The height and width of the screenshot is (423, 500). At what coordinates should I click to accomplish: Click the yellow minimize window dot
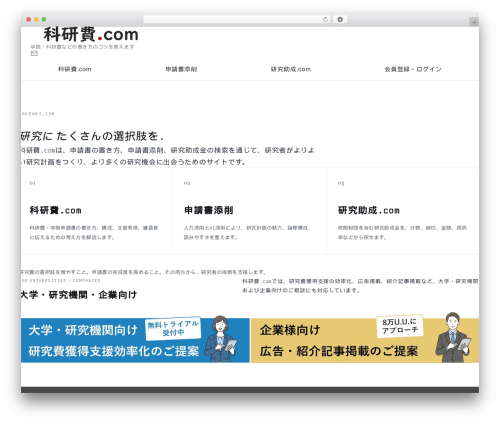pyautogui.click(x=36, y=19)
